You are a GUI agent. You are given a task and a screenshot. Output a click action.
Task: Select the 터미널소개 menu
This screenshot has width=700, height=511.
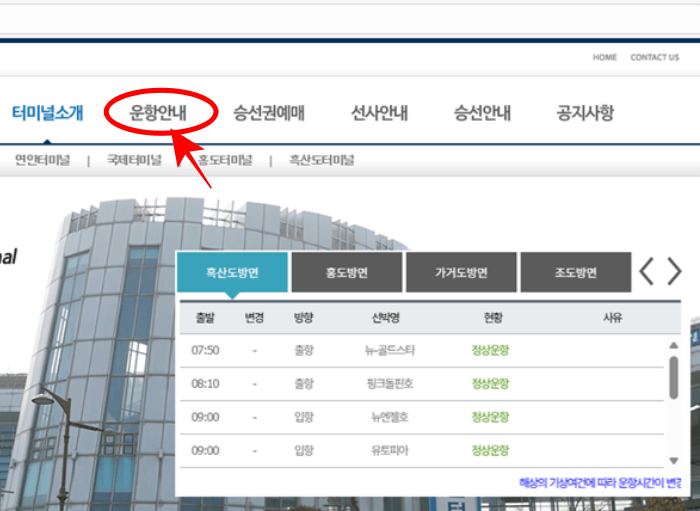[47, 112]
